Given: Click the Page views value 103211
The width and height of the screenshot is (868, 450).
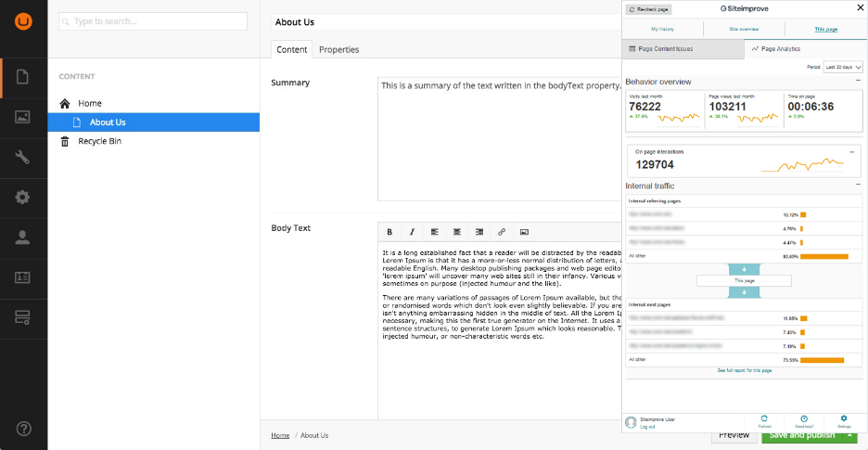Looking at the screenshot, I should click(727, 107).
